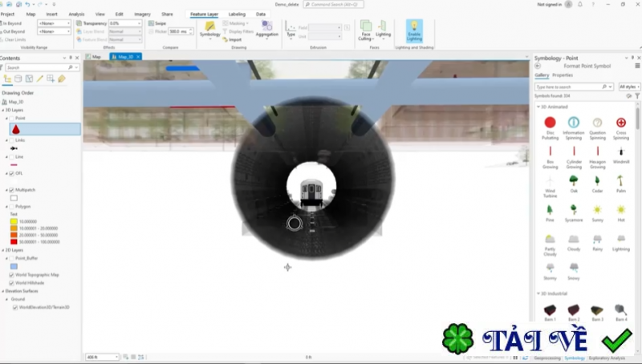The image size is (642, 364).
Task: Open the Geoprocessing pane tab
Action: click(547, 358)
